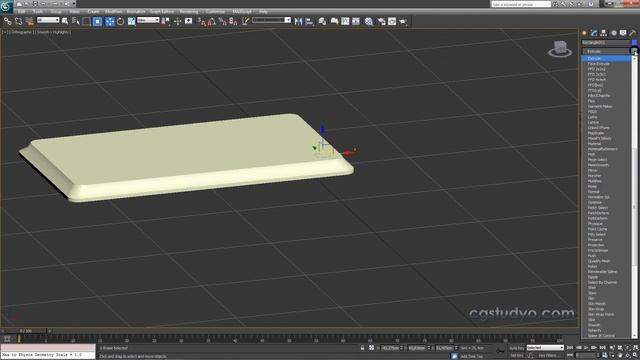Viewport: 640px width, 360px height.
Task: Open the named selection sets dropdown
Action: tap(271, 20)
